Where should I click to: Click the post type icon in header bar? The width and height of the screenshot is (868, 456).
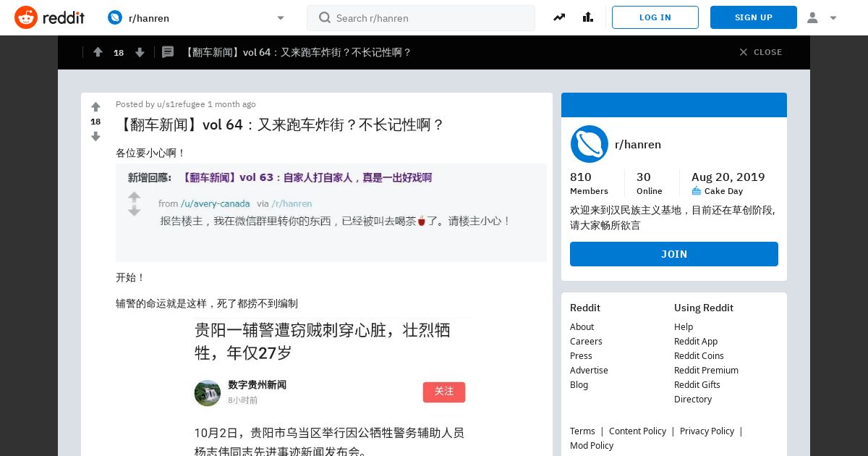(168, 52)
